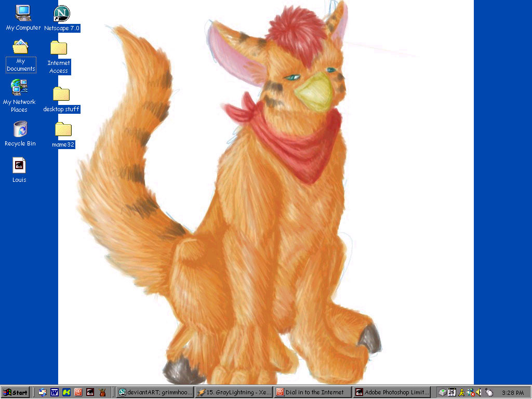Click the gray box tray icon

pos(443,393)
